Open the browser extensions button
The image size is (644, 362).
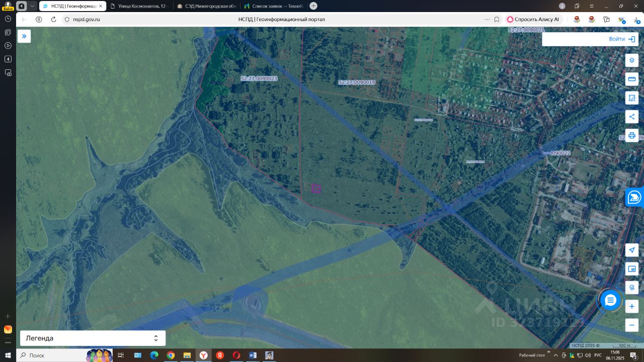coord(607,19)
